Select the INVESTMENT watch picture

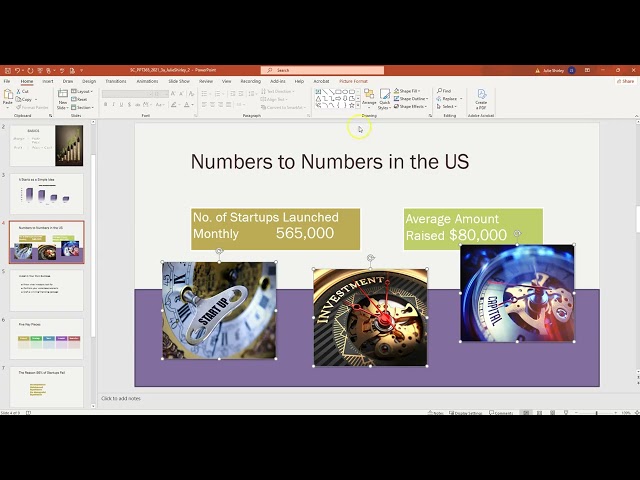(x=370, y=317)
